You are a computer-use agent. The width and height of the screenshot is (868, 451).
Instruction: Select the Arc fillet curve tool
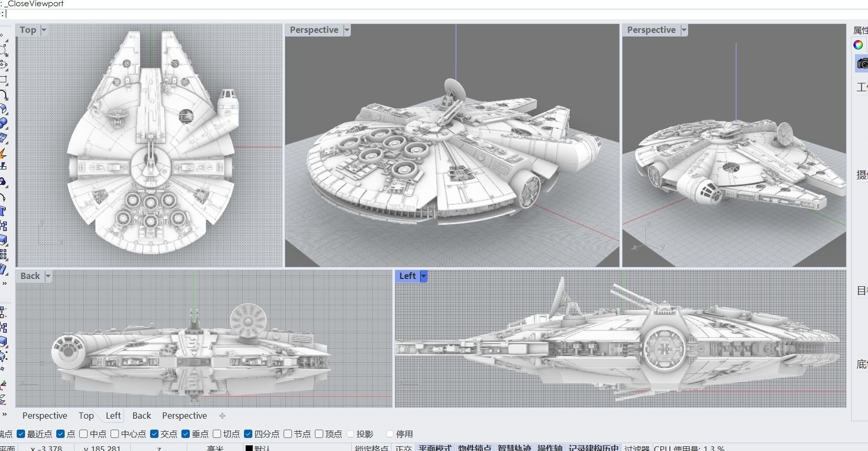(3, 95)
